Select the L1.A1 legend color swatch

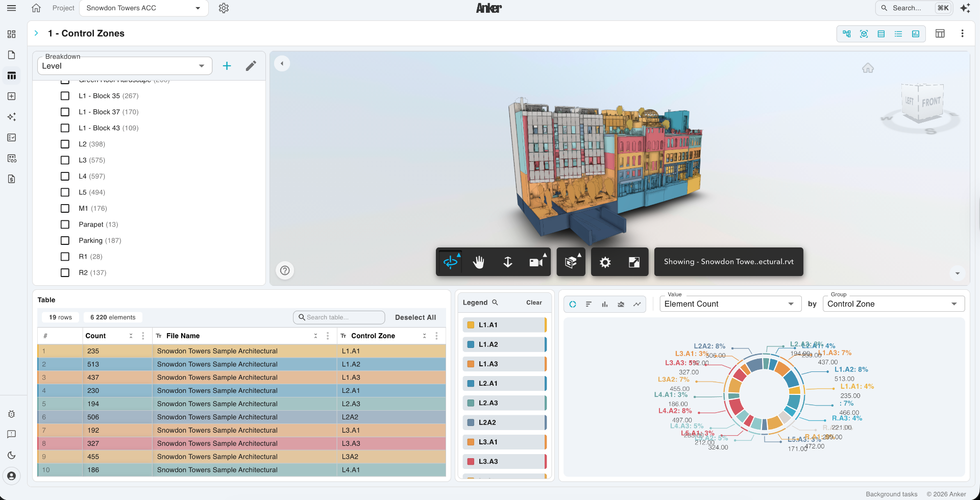click(x=471, y=325)
